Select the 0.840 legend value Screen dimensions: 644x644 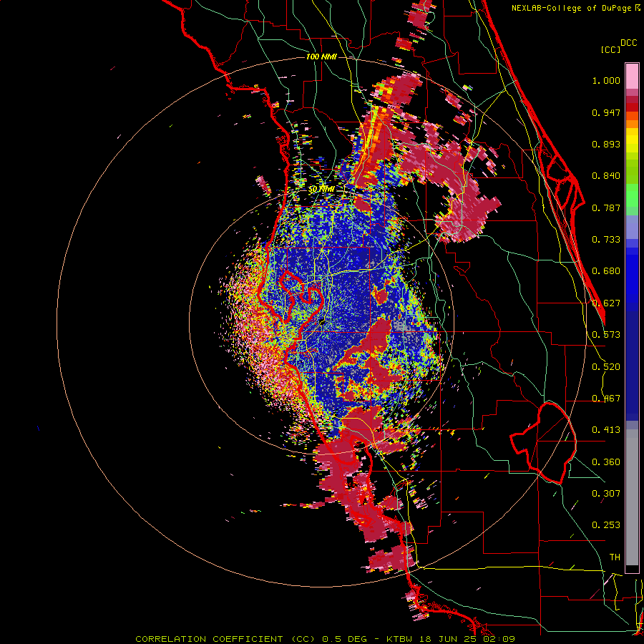[x=606, y=176]
